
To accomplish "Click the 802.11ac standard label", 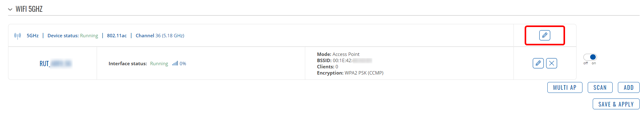I will (x=117, y=36).
